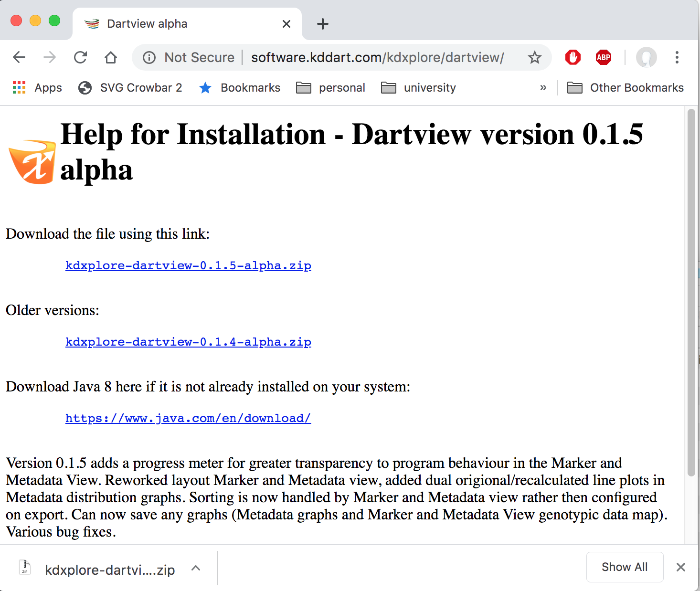Click the green macOS fullscreen button
This screenshot has height=591, width=700.
(54, 21)
